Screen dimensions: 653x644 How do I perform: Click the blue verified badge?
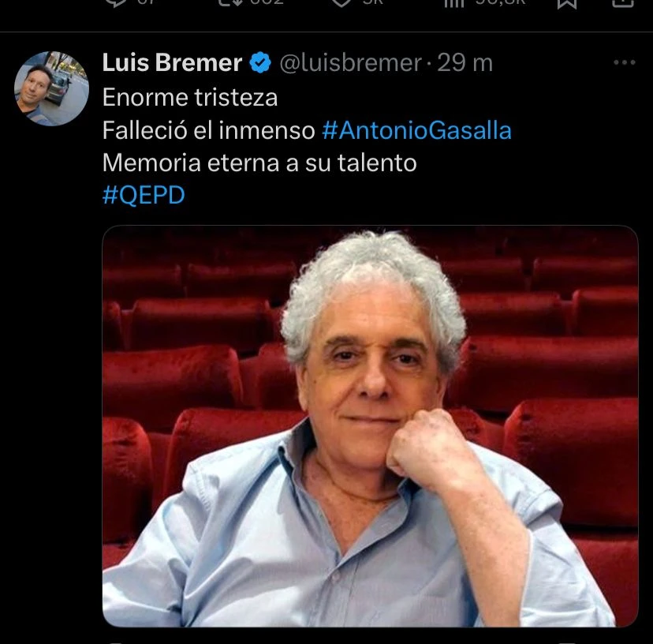point(260,62)
